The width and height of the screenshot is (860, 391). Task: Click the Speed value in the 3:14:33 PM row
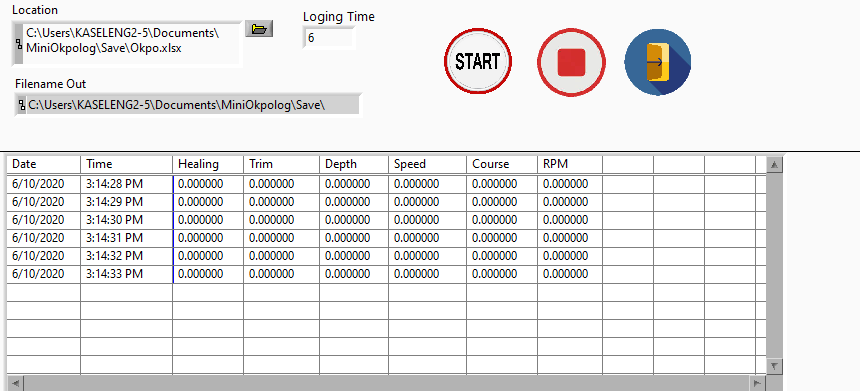pos(428,274)
